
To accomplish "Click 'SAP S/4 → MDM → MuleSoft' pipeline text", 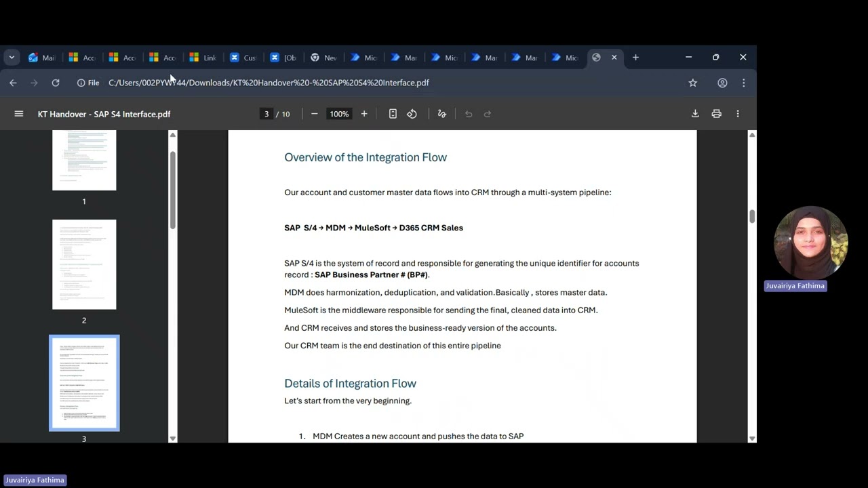I will [374, 228].
